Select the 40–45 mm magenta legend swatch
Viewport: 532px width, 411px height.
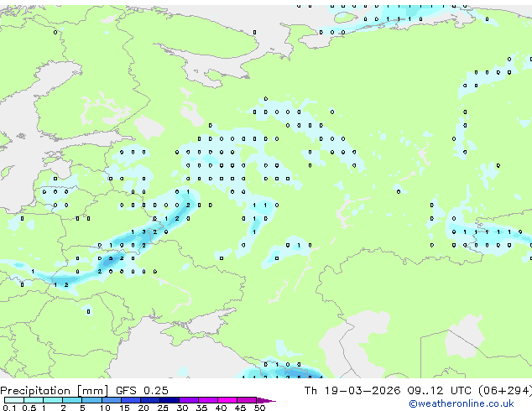click(227, 400)
